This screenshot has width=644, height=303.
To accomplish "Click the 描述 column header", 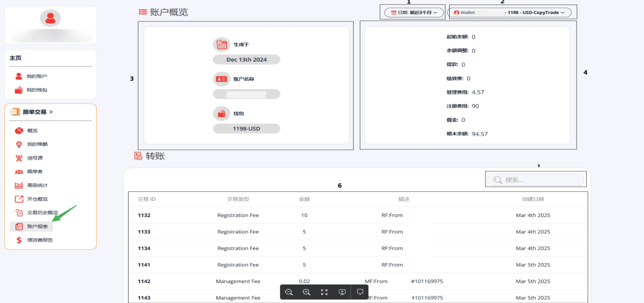I will (404, 199).
